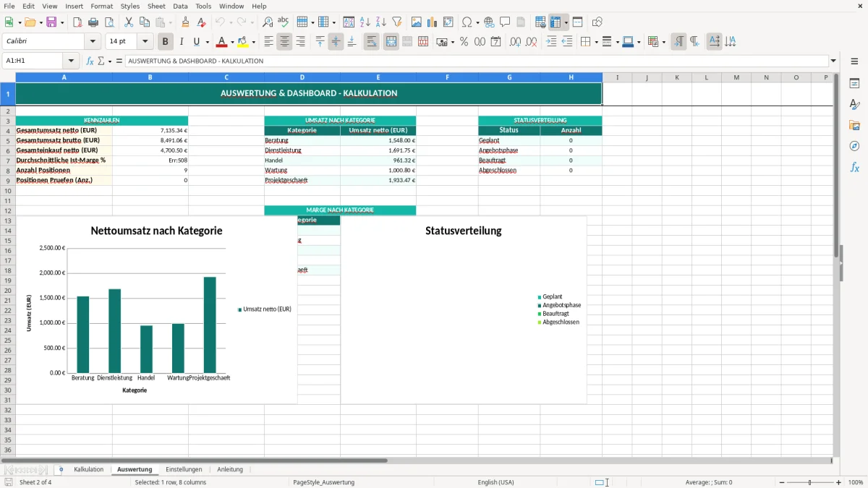
Task: Open Name Box dropdown arrow
Action: coord(71,61)
